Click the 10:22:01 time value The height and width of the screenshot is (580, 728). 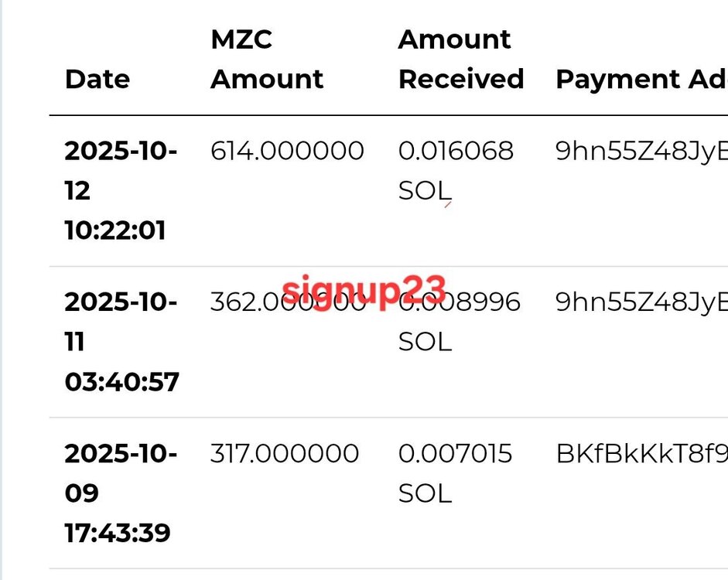115,230
